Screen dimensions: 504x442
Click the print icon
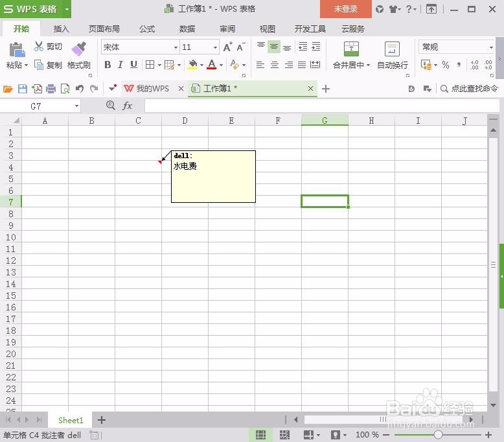tap(51, 89)
